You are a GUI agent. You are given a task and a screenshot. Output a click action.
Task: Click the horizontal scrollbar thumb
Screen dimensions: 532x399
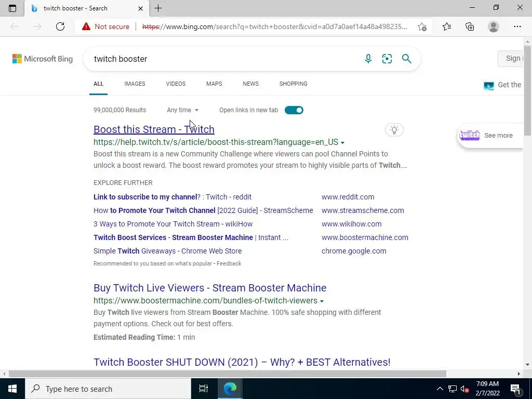pyautogui.click(x=228, y=374)
